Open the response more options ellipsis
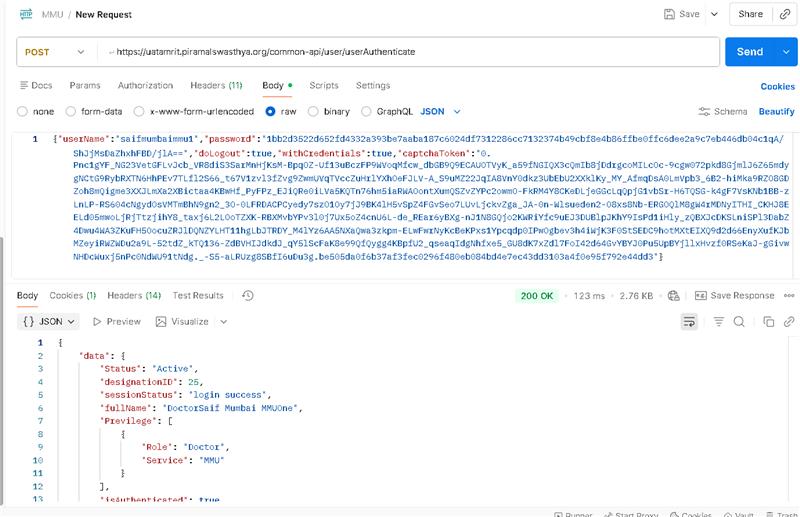Image resolution: width=800 pixels, height=517 pixels. tap(791, 295)
